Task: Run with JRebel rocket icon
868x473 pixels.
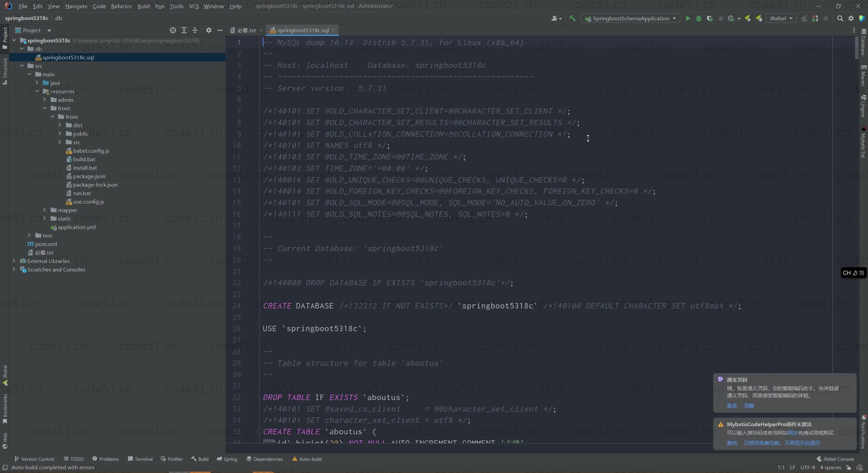Action: point(748,18)
